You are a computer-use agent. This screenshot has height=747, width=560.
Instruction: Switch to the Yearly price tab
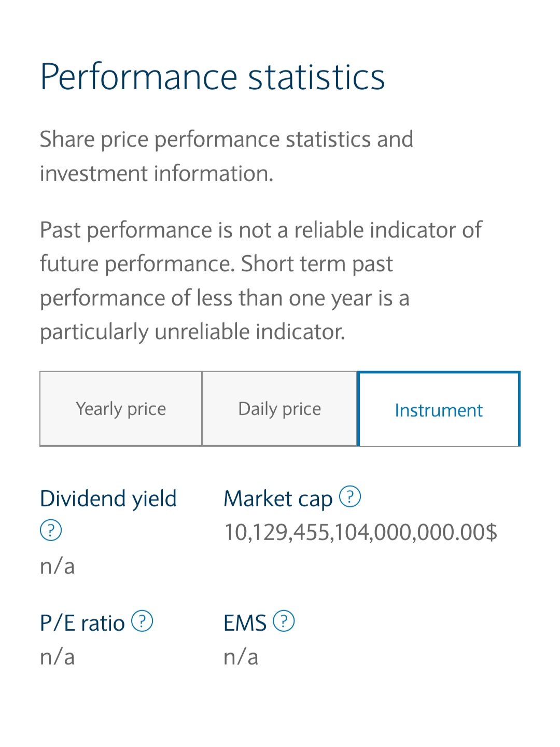point(121,409)
